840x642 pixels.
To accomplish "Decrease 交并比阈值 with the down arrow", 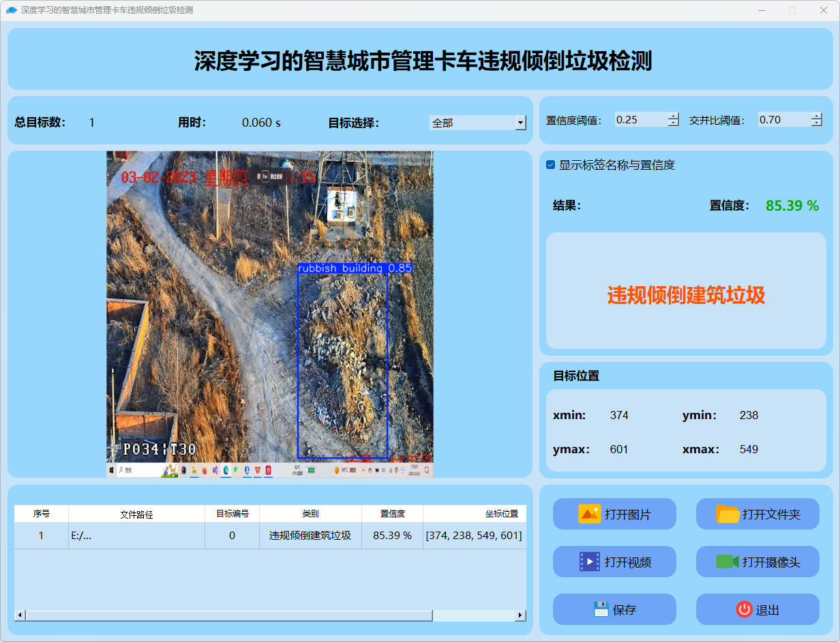I will click(817, 123).
